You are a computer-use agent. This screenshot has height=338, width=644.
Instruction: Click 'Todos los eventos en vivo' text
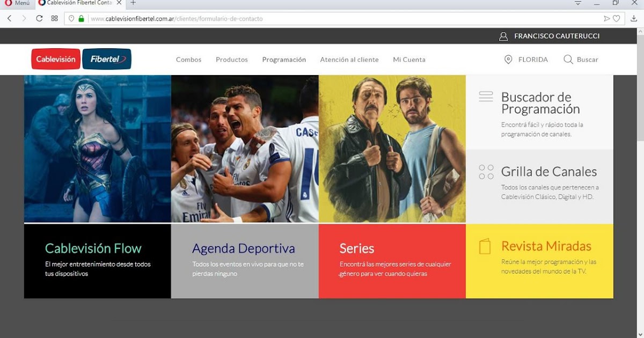tap(248, 269)
